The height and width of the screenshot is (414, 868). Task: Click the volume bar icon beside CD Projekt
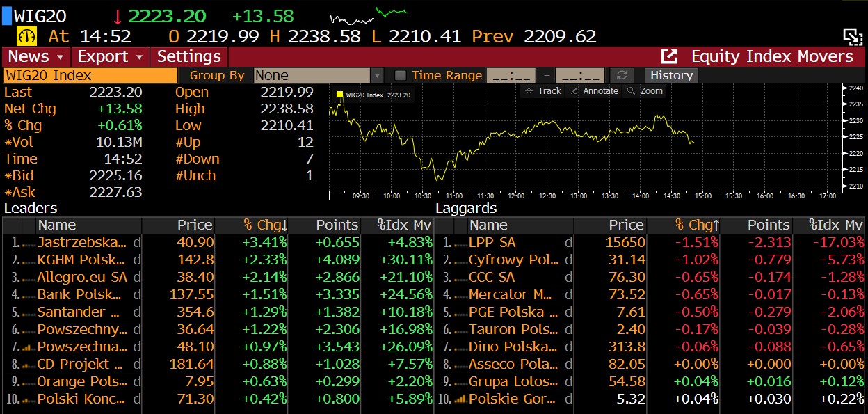point(29,365)
